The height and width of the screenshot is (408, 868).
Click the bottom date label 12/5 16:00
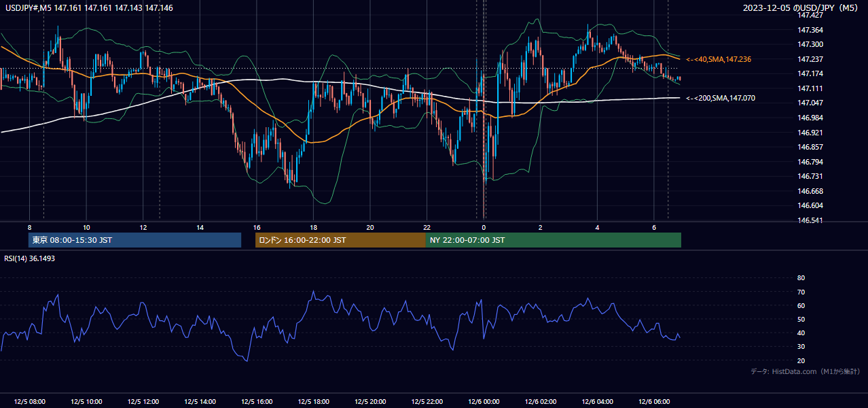pos(257,402)
